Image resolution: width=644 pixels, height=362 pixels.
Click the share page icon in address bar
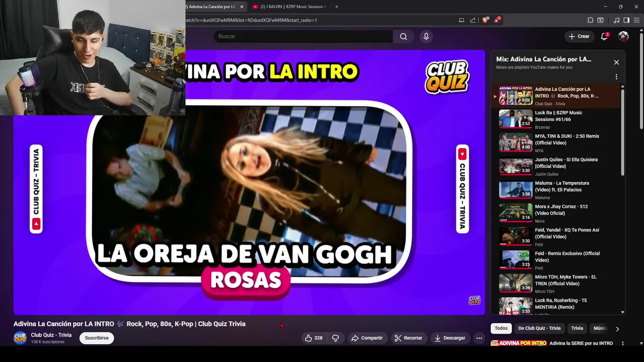473,20
